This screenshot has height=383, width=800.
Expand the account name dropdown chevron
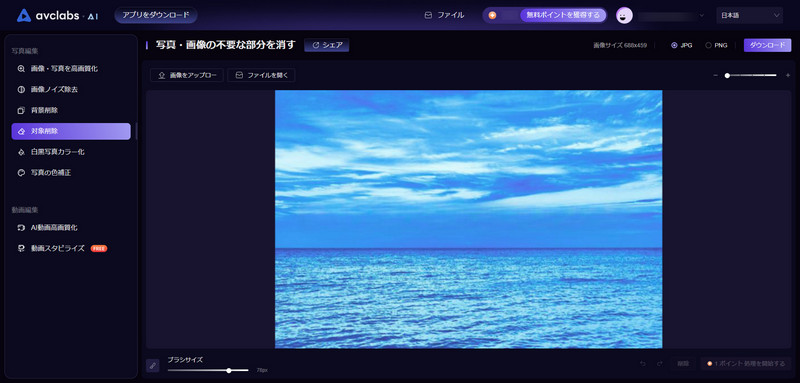702,15
